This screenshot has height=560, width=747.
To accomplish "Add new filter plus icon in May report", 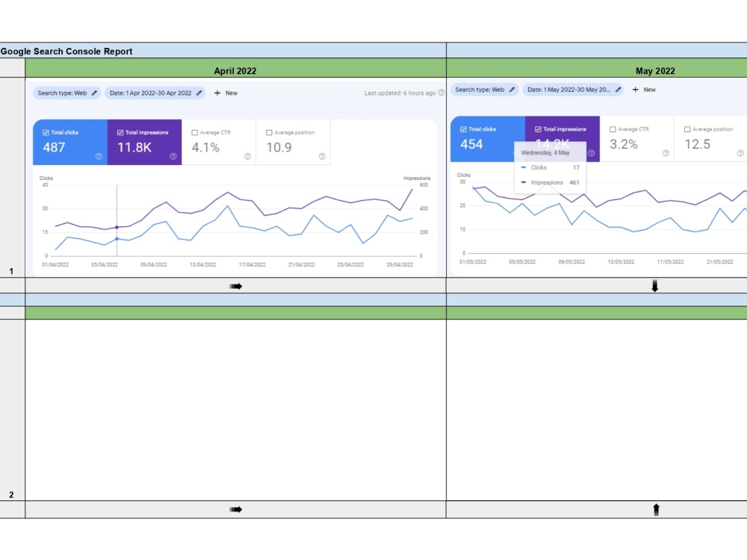I will point(635,90).
